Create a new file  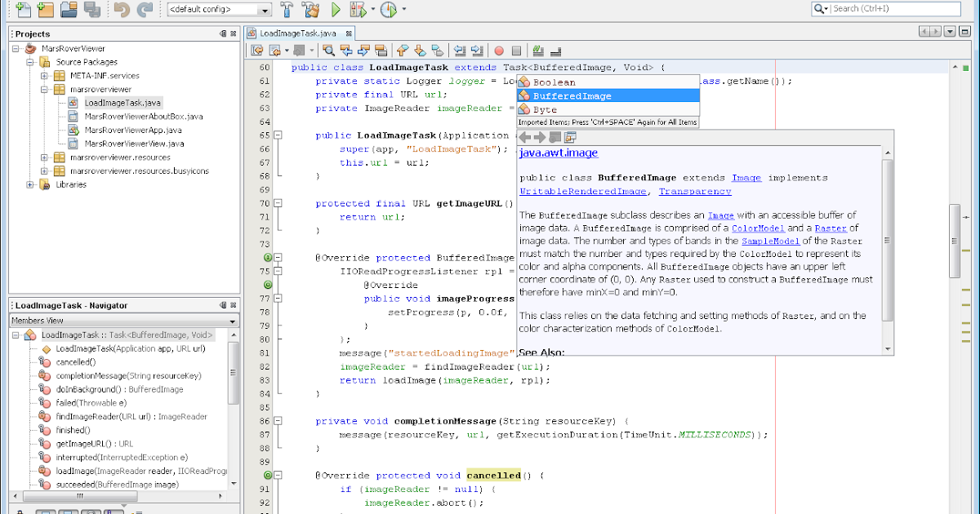(22, 10)
